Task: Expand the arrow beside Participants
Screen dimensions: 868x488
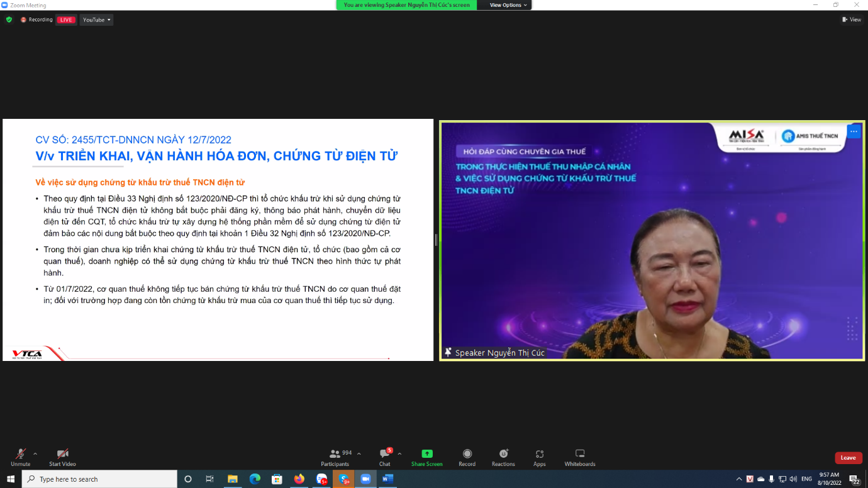Action: point(359,453)
